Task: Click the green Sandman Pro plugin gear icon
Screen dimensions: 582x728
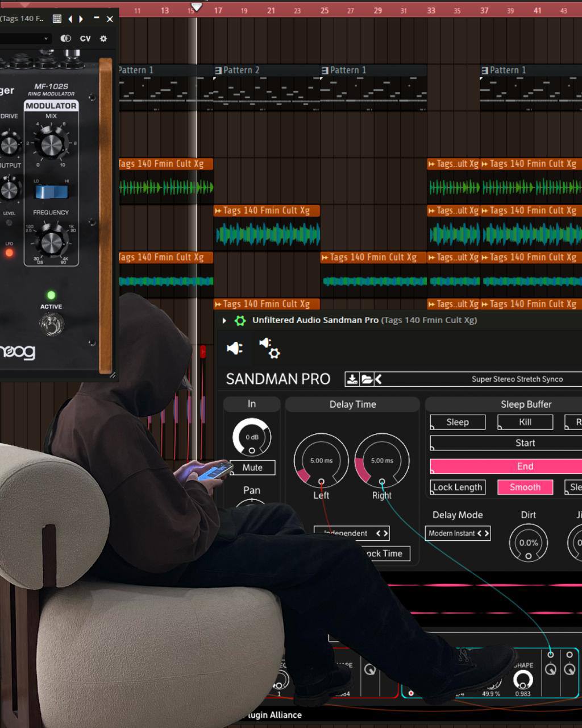Action: 240,320
